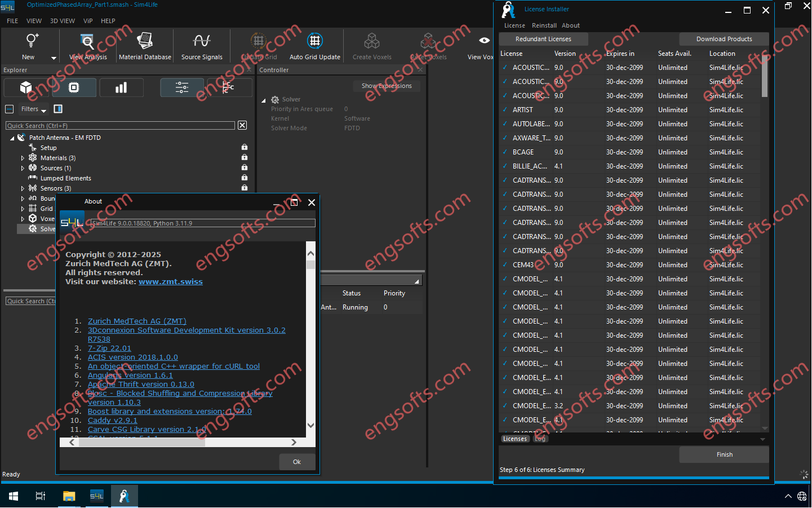This screenshot has height=508, width=812.
Task: Open Source Signals tool
Action: click(202, 46)
